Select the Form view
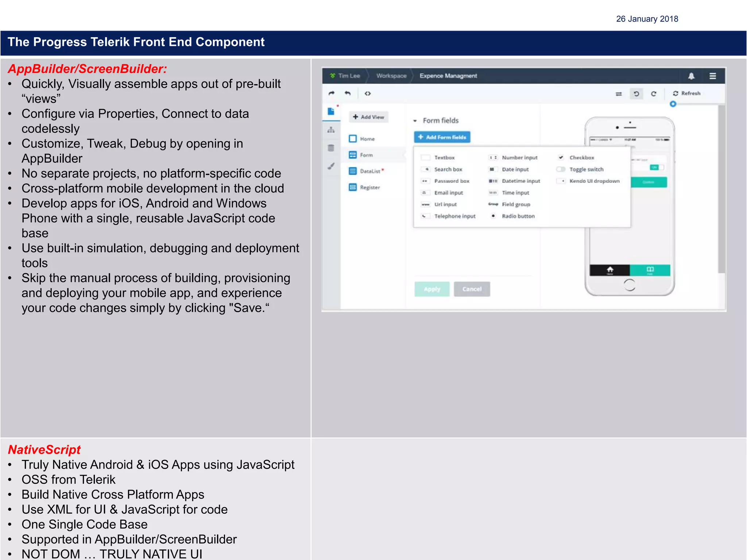Viewport: 747px width, 560px height. click(x=361, y=155)
